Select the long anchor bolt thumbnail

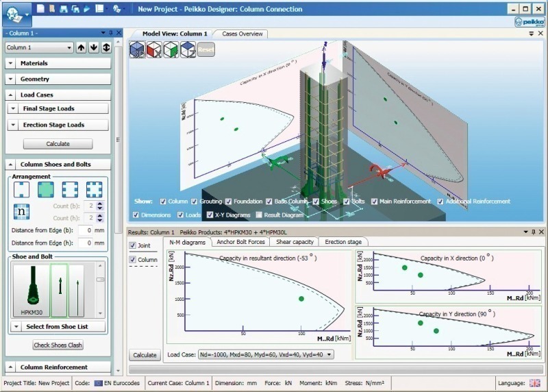(x=77, y=291)
